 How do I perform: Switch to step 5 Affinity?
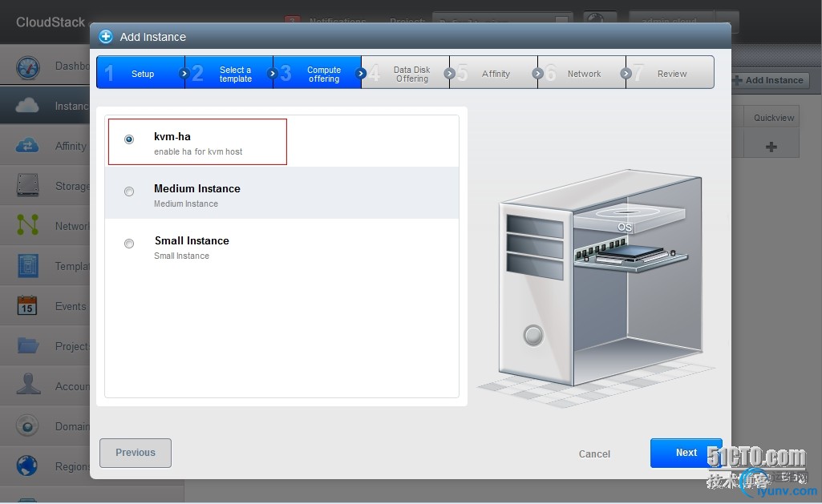tap(493, 72)
